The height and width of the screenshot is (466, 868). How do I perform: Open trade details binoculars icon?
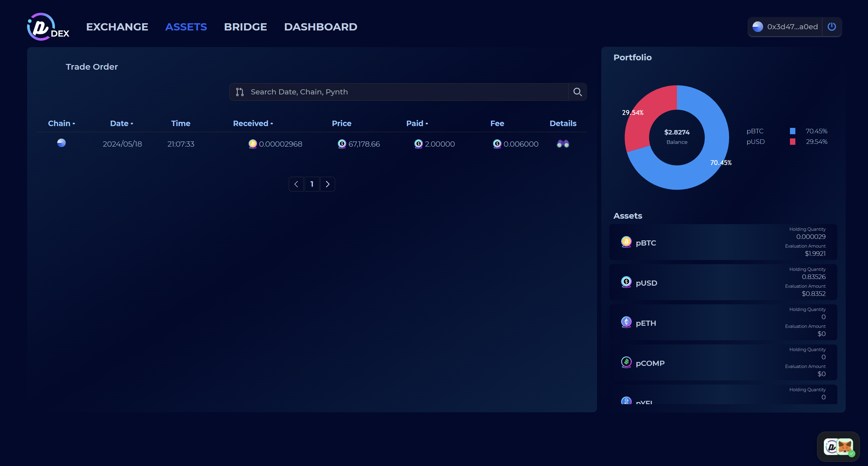pyautogui.click(x=563, y=144)
